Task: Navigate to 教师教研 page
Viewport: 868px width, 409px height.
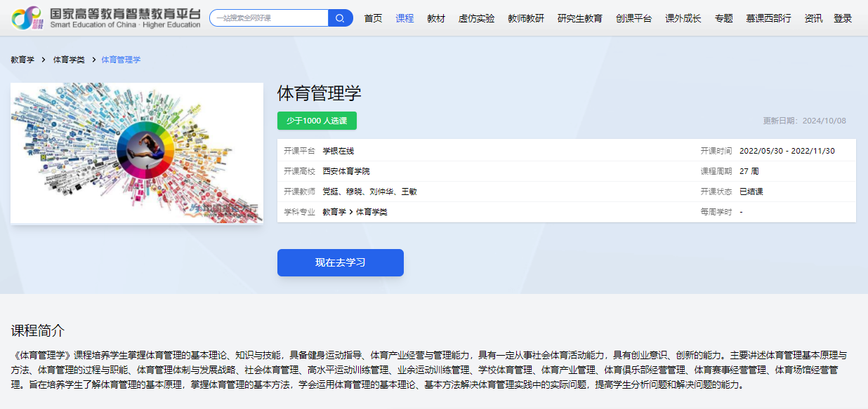Action: 526,18
